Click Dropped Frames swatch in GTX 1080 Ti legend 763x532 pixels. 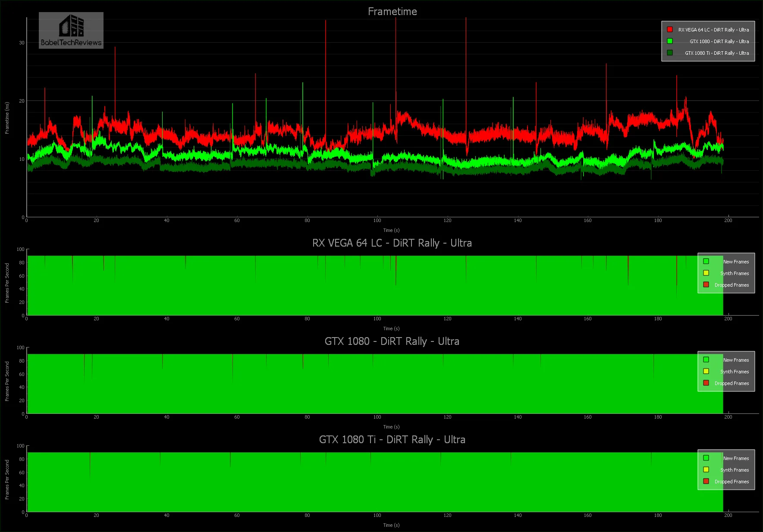pos(706,481)
